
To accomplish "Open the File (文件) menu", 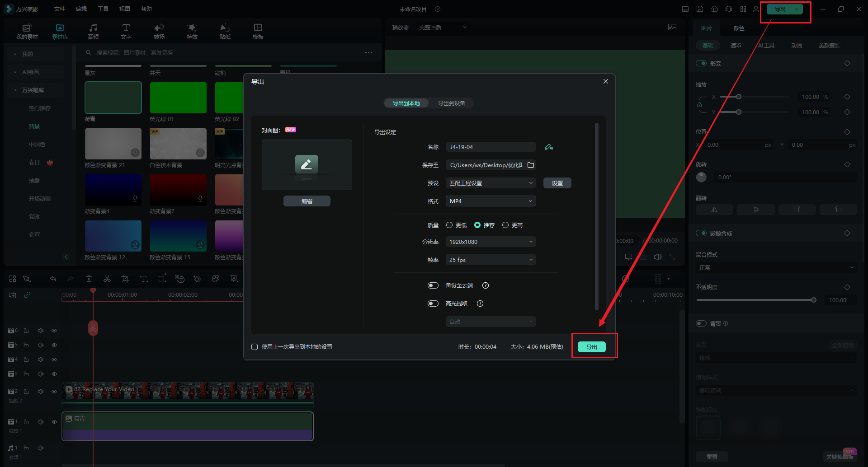I will point(60,9).
